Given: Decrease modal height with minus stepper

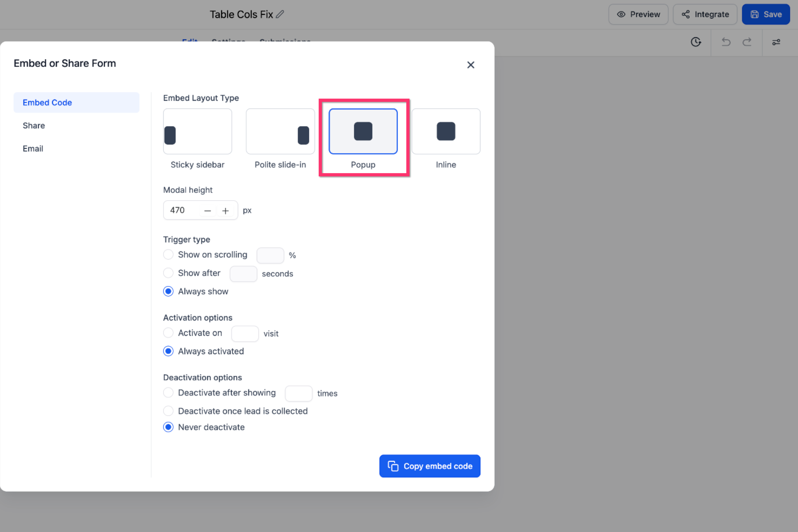Looking at the screenshot, I should click(208, 211).
